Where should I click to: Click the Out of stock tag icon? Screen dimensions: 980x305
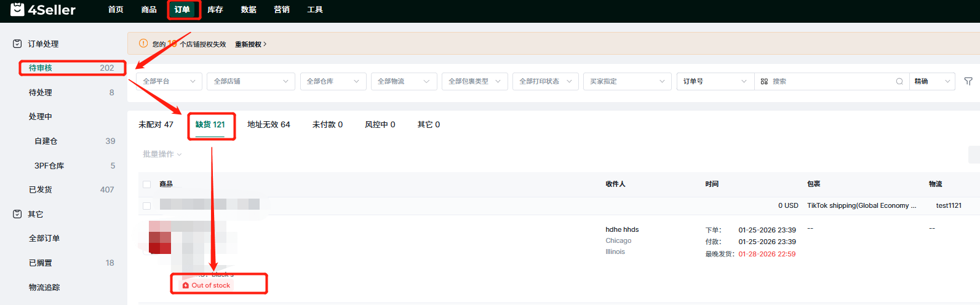(186, 285)
